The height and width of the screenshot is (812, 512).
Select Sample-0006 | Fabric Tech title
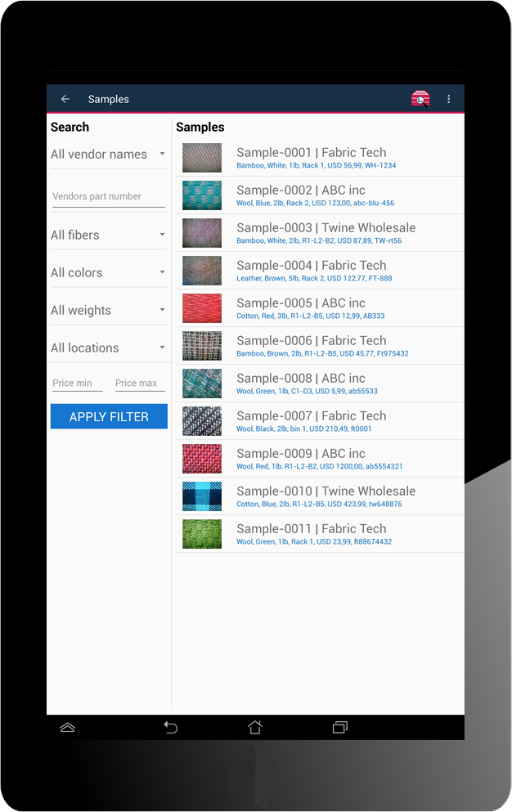click(312, 341)
